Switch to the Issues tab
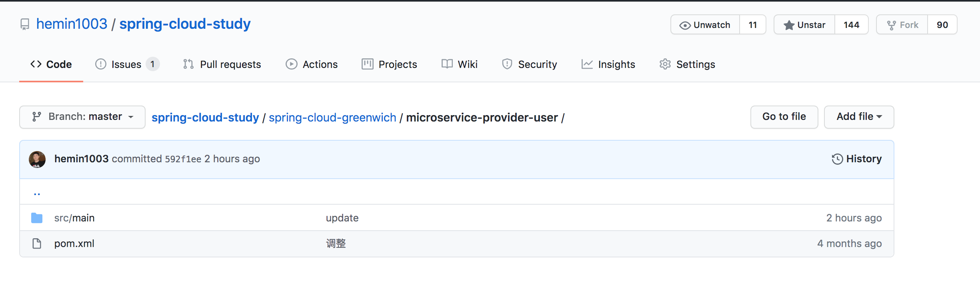The image size is (980, 287). pos(126,64)
